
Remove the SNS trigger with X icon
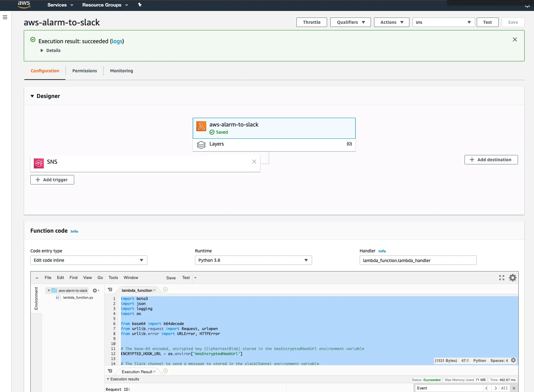coord(254,162)
